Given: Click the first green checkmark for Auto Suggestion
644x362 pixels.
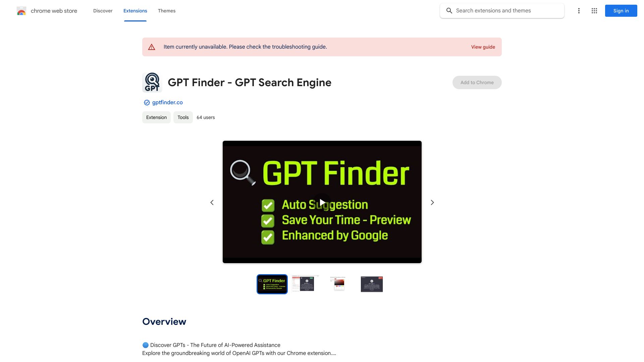Looking at the screenshot, I should [268, 204].
